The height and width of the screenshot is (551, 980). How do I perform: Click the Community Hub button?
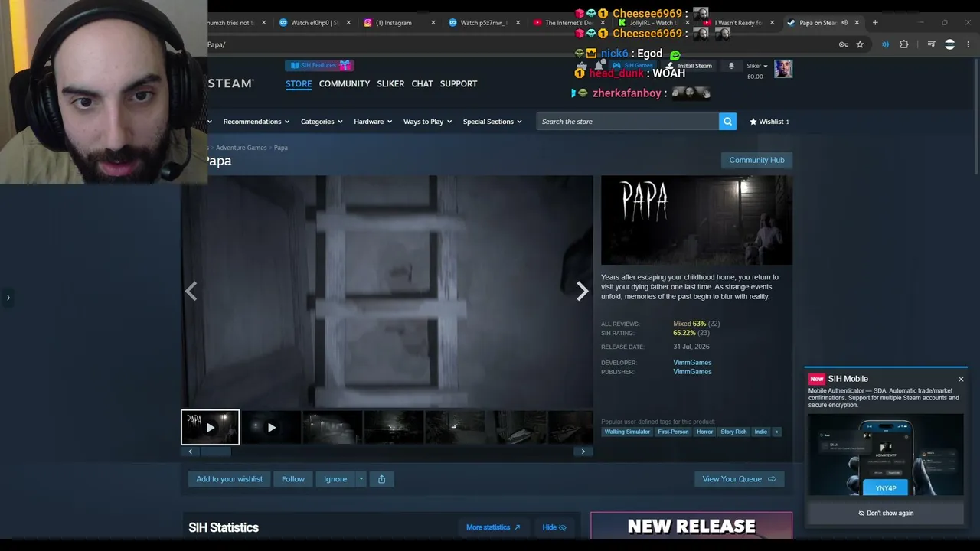756,160
